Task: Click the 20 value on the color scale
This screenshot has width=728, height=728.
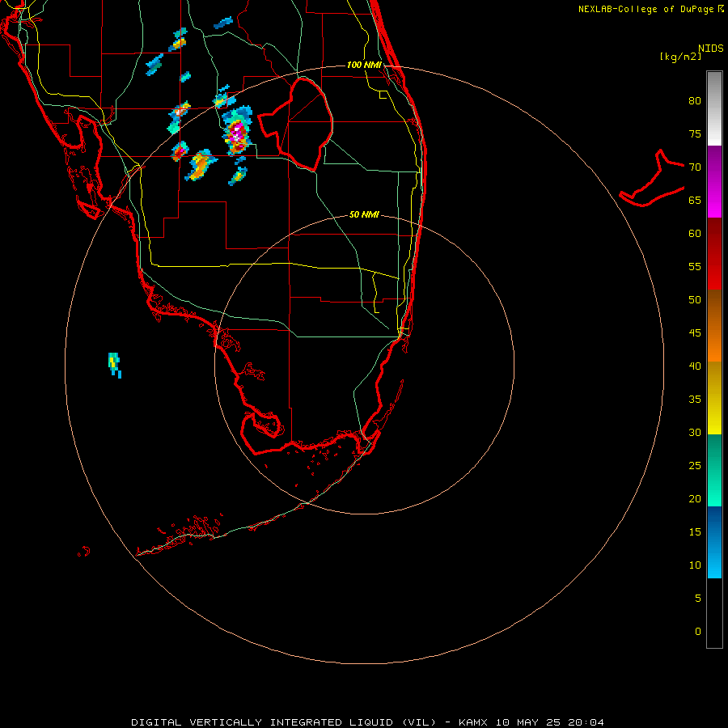Action: pos(695,499)
